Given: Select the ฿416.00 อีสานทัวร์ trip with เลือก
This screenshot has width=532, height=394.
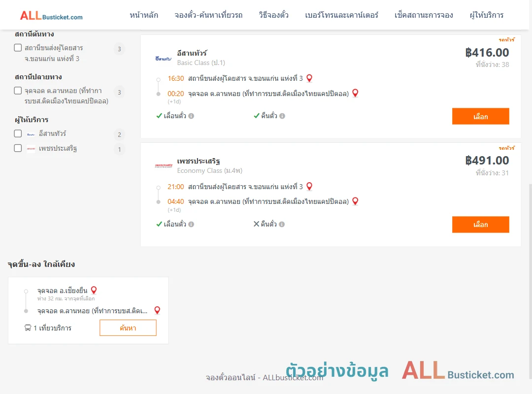Looking at the screenshot, I should (x=480, y=116).
